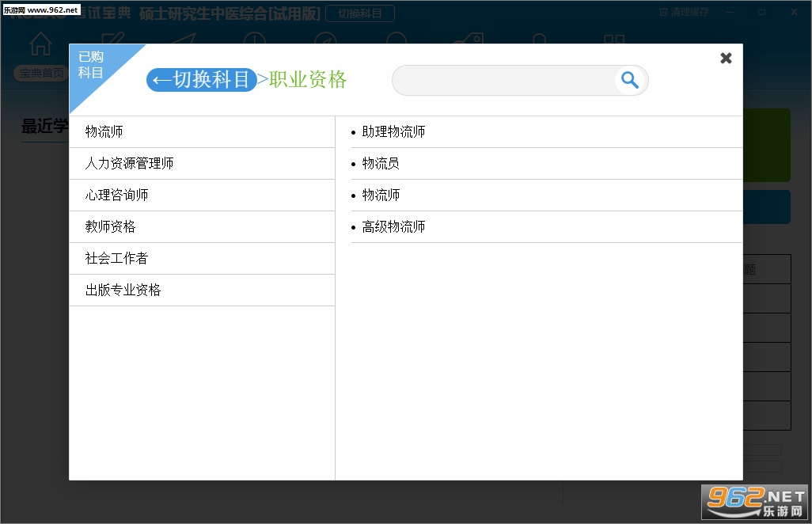Go back via 切换科目 arrow button
Image resolution: width=812 pixels, height=524 pixels.
pos(202,80)
